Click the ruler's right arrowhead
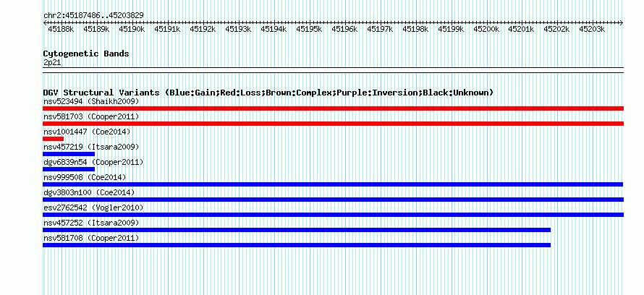Image resolution: width=644 pixels, height=295 pixels. coord(622,22)
